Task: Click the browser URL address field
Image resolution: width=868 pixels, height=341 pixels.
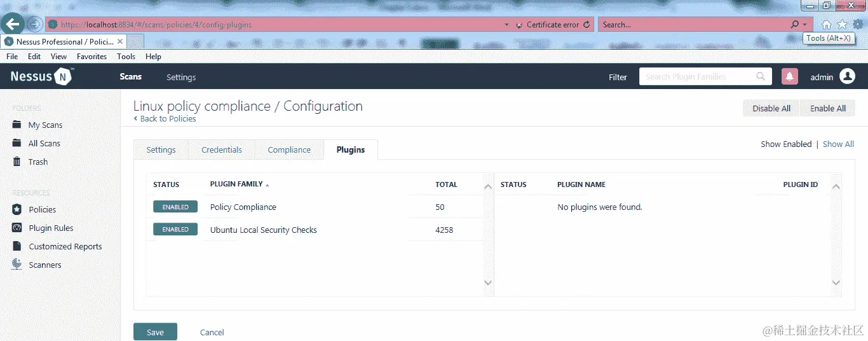Action: pos(273,25)
